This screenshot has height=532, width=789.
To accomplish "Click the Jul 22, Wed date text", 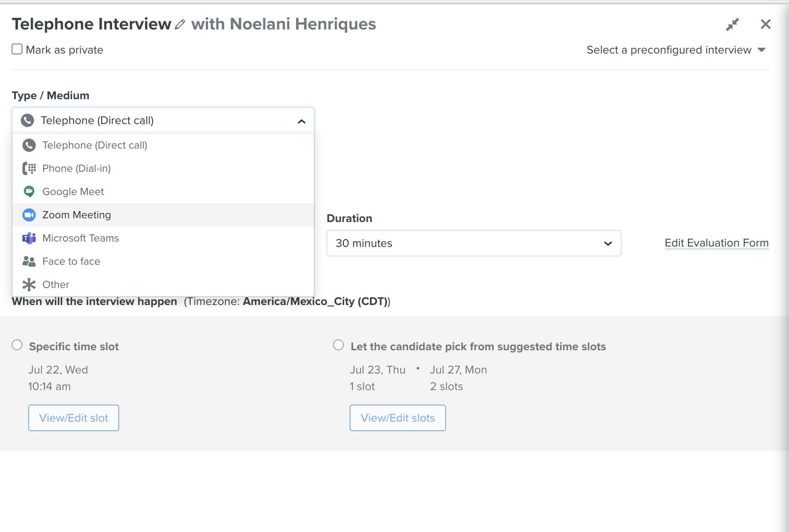I will (58, 370).
